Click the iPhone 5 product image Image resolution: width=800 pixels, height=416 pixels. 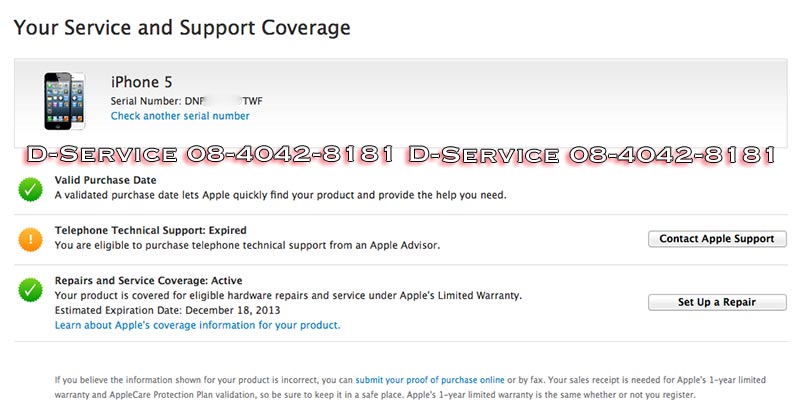64,101
